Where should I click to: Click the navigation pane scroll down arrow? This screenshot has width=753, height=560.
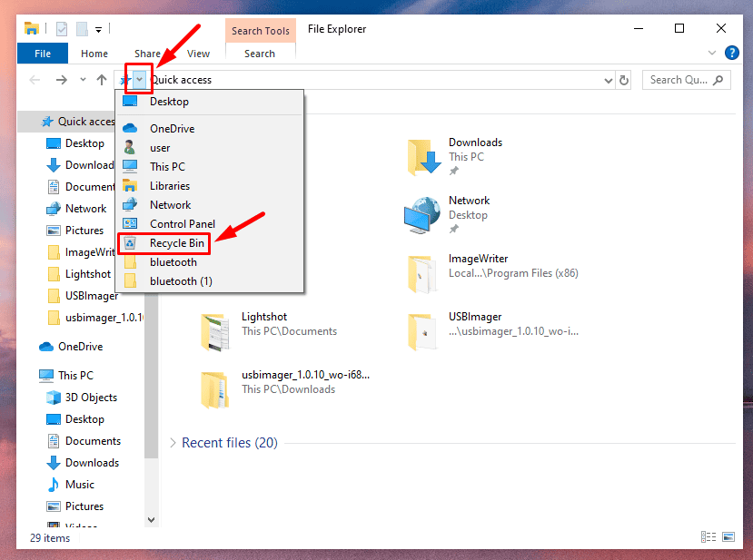[152, 520]
